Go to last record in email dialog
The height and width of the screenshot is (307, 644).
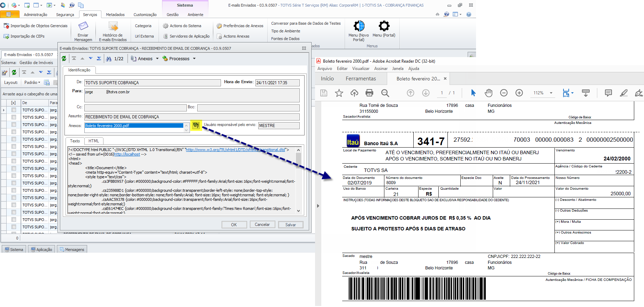99,58
